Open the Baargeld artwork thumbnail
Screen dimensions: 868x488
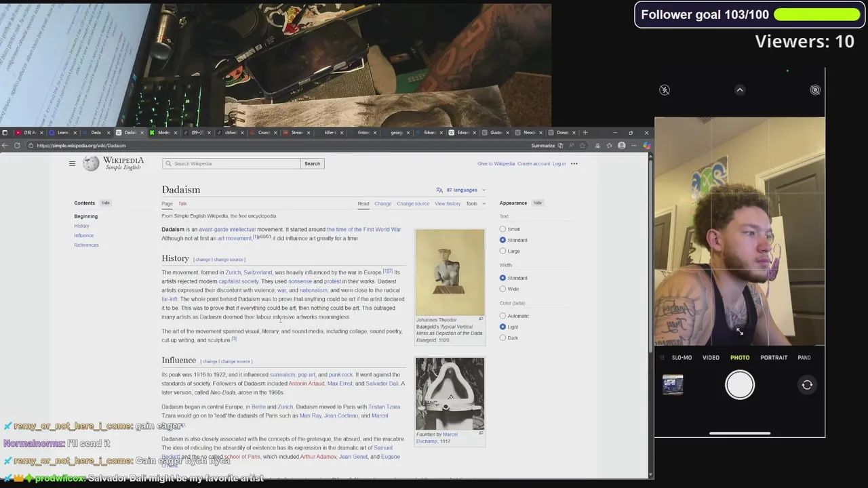450,272
